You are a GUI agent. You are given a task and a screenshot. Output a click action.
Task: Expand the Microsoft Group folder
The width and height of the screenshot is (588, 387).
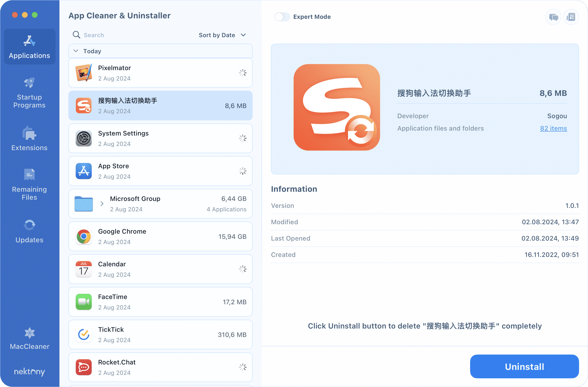tap(102, 203)
